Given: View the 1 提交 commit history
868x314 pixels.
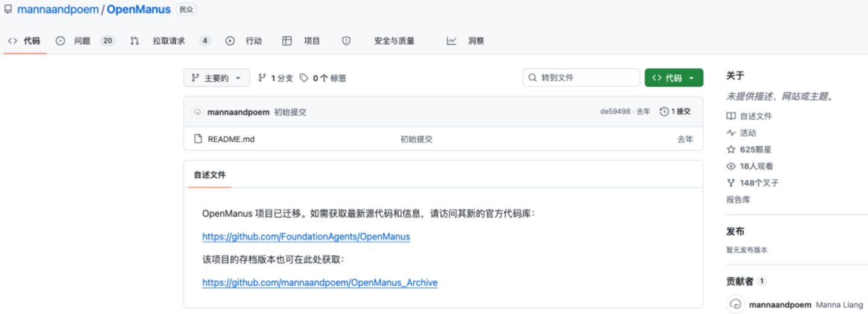Looking at the screenshot, I should (x=675, y=112).
